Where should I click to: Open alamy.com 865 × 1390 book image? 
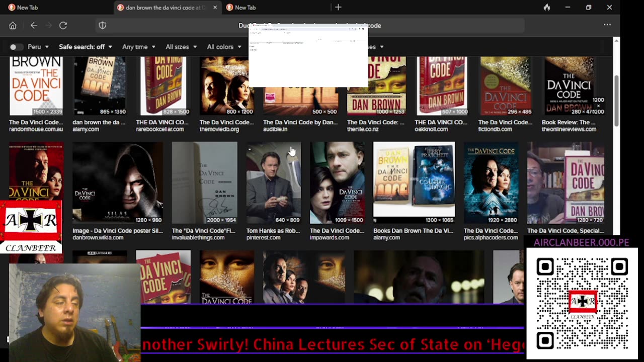click(100, 86)
